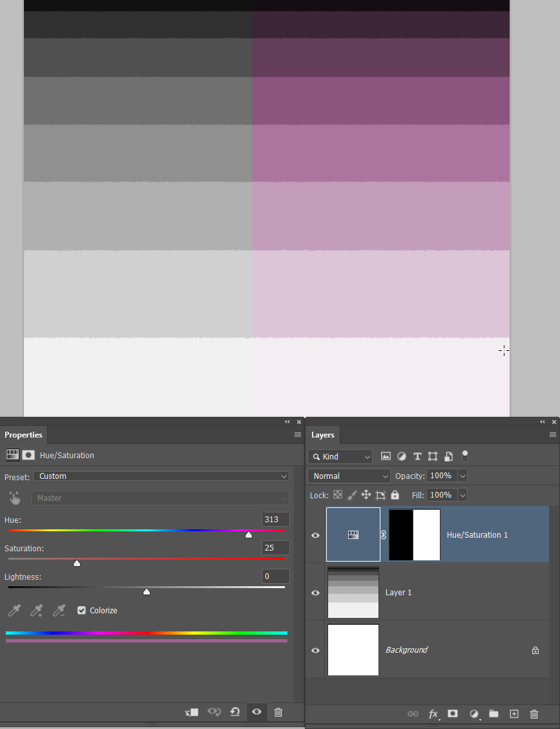This screenshot has width=560, height=729.
Task: Pick the add-to-sample eyedropper
Action: pyautogui.click(x=36, y=610)
